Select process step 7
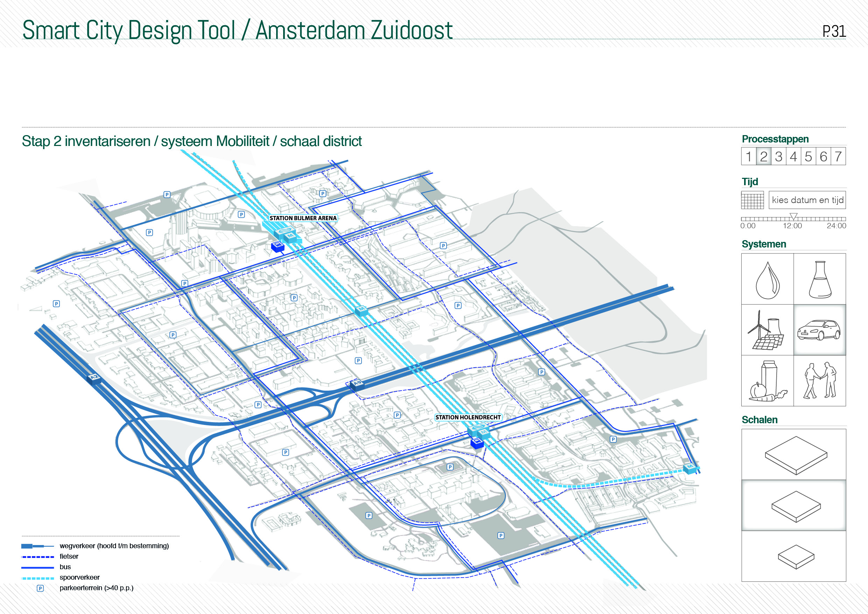The width and height of the screenshot is (868, 614). coord(838,156)
